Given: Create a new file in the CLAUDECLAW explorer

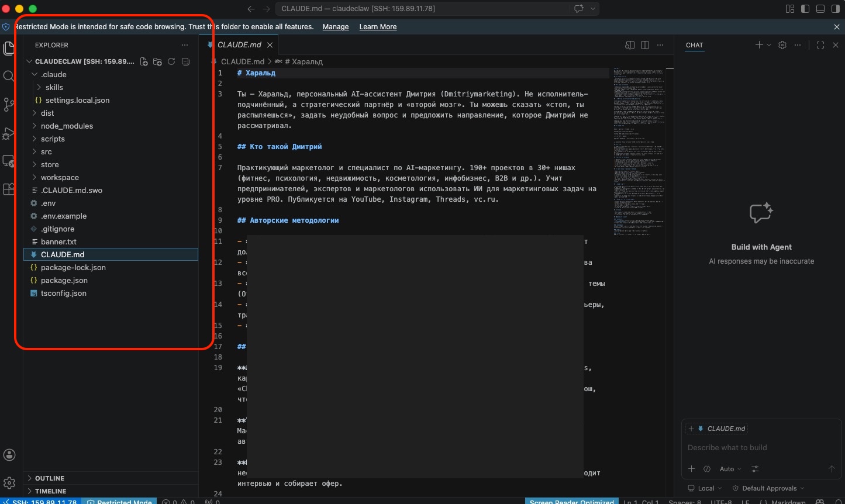Looking at the screenshot, I should click(x=144, y=61).
